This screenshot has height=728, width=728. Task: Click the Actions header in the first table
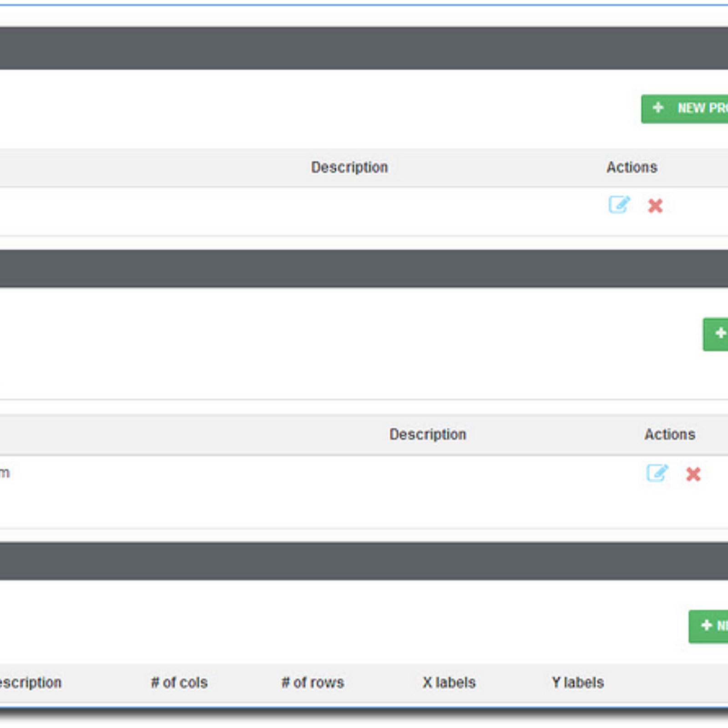[632, 167]
